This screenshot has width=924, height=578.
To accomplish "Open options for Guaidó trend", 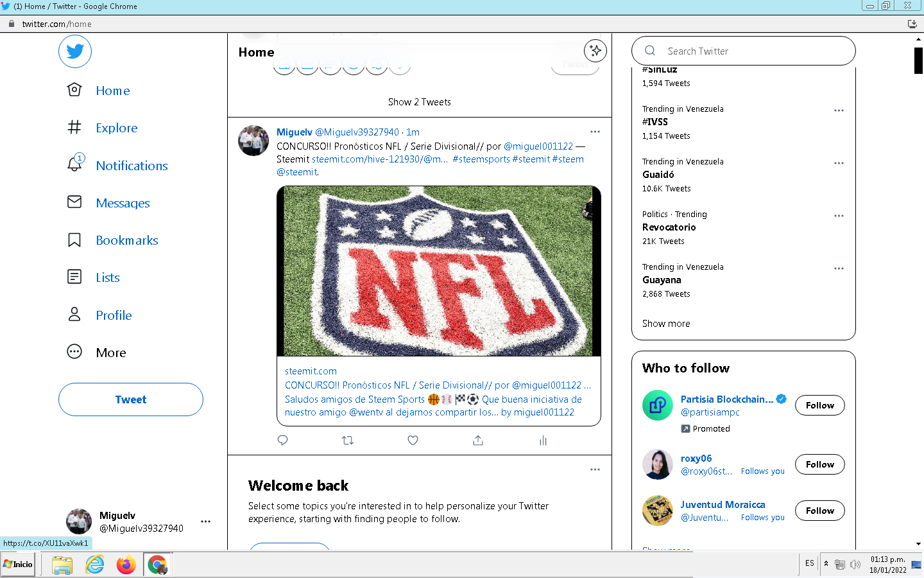I will (839, 163).
